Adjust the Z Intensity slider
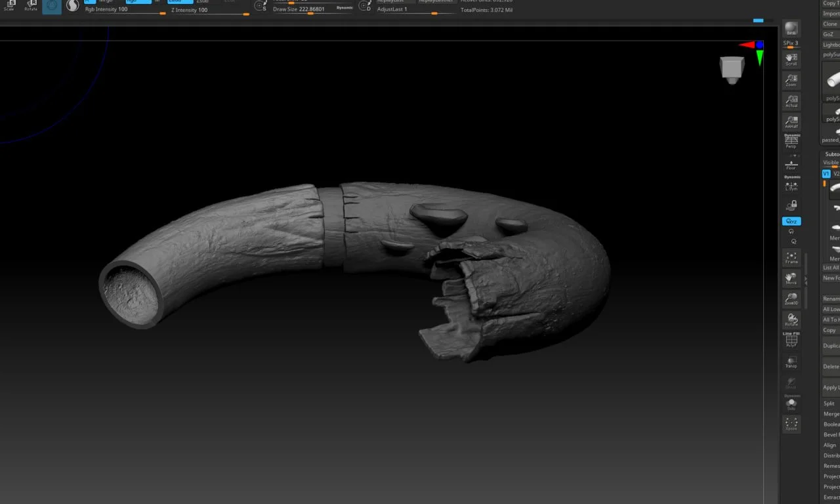 (210, 10)
